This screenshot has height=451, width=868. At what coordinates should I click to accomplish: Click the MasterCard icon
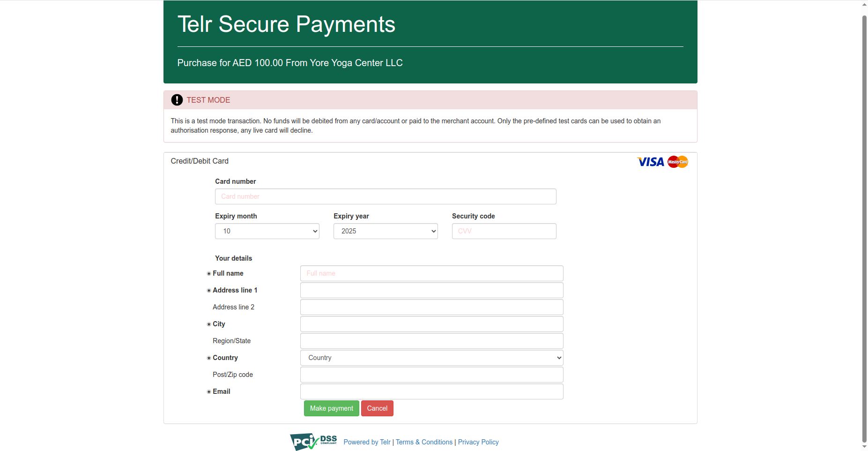pyautogui.click(x=678, y=162)
